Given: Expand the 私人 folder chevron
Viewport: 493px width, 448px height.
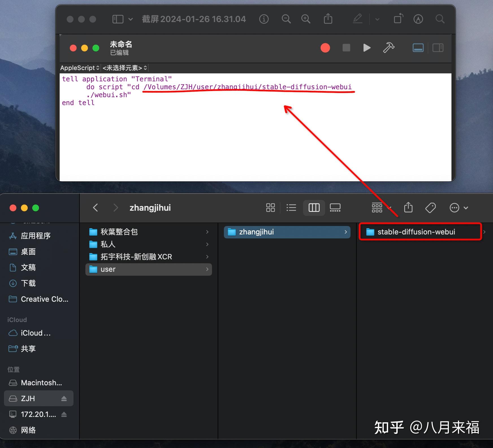Looking at the screenshot, I should 207,244.
